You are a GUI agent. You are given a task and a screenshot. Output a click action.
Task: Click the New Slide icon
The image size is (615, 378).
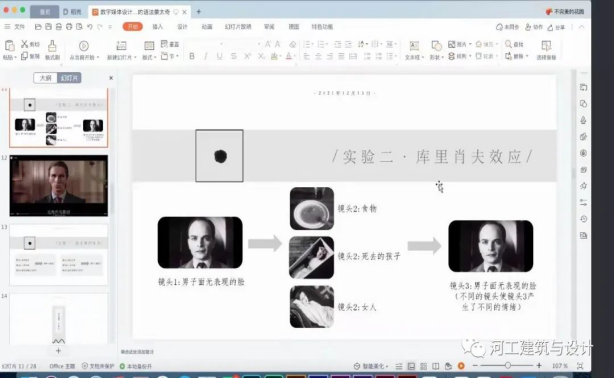121,46
